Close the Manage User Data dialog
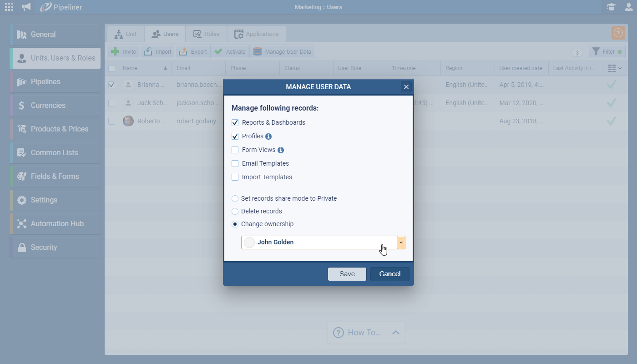The height and width of the screenshot is (364, 637). click(x=406, y=87)
